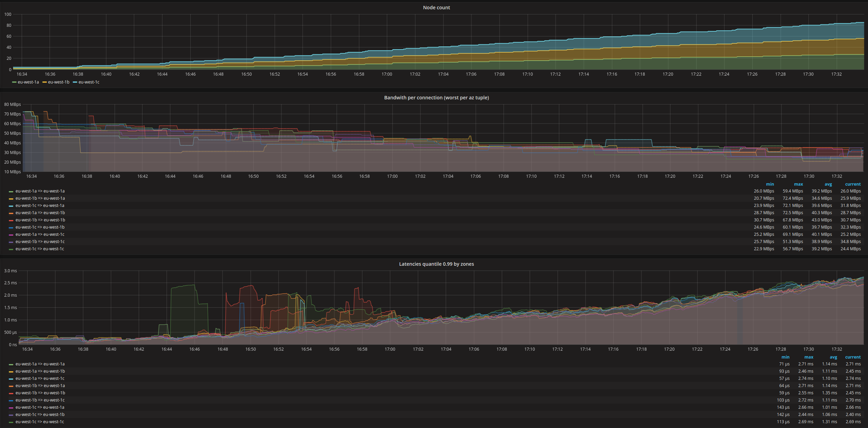Sort Latencies legend by max column
Viewport: 868px width, 428px height.
tap(809, 357)
